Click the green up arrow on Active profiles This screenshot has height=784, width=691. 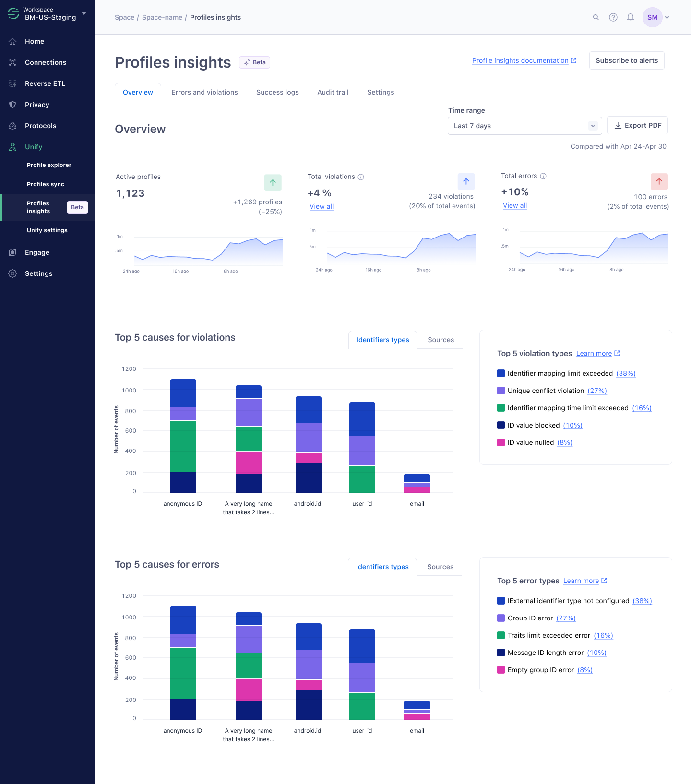pyautogui.click(x=273, y=182)
